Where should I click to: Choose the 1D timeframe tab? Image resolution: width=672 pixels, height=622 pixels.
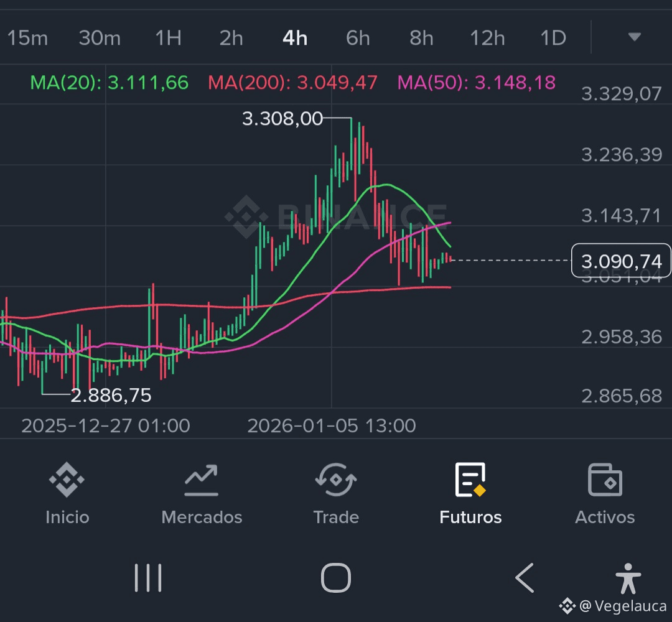[x=553, y=39]
